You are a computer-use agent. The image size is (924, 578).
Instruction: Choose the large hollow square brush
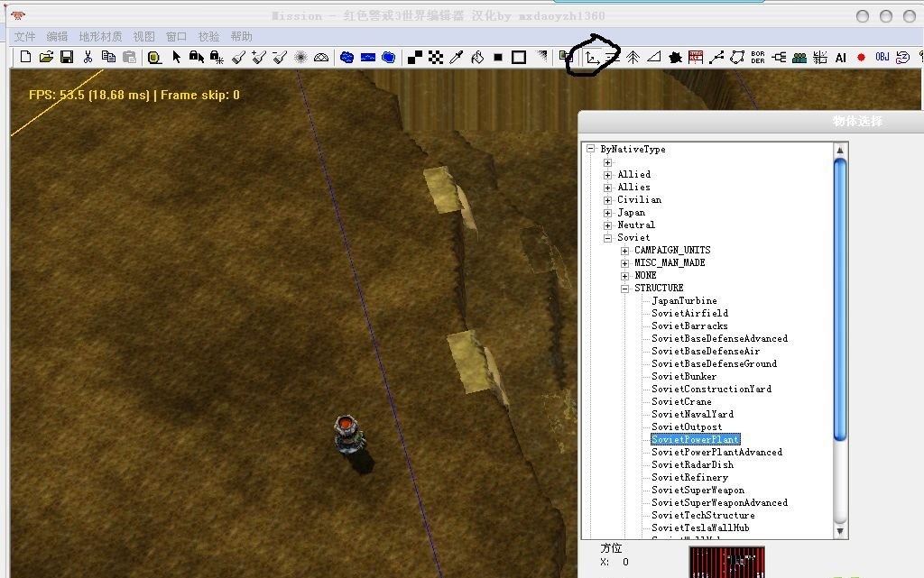click(519, 57)
